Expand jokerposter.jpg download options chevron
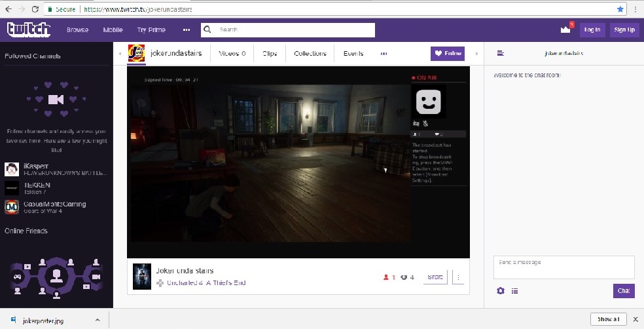Image resolution: width=644 pixels, height=329 pixels. pos(98,320)
